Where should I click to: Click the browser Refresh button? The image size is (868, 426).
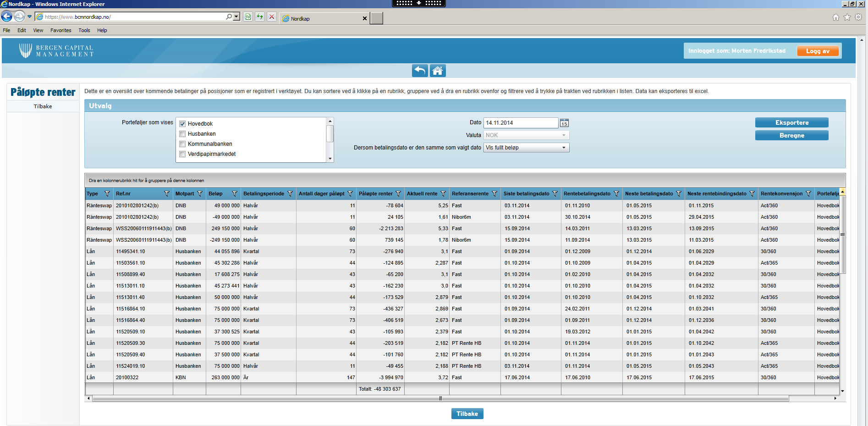coord(260,17)
